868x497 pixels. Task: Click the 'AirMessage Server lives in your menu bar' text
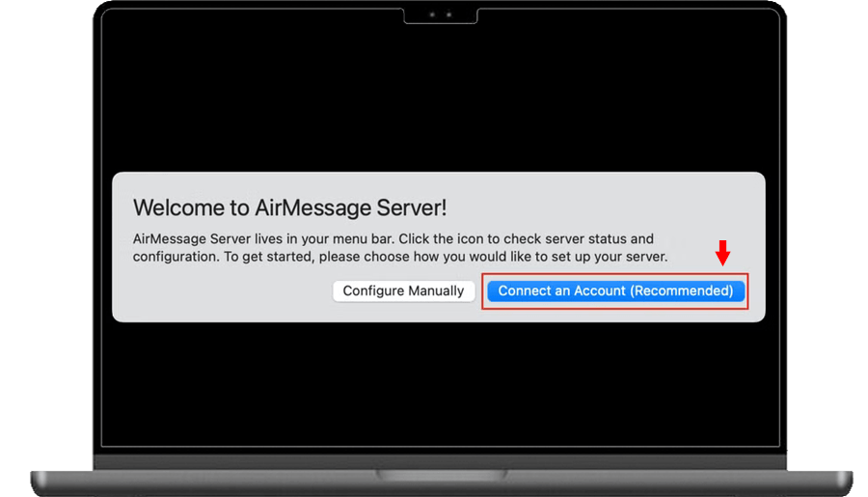click(x=263, y=238)
